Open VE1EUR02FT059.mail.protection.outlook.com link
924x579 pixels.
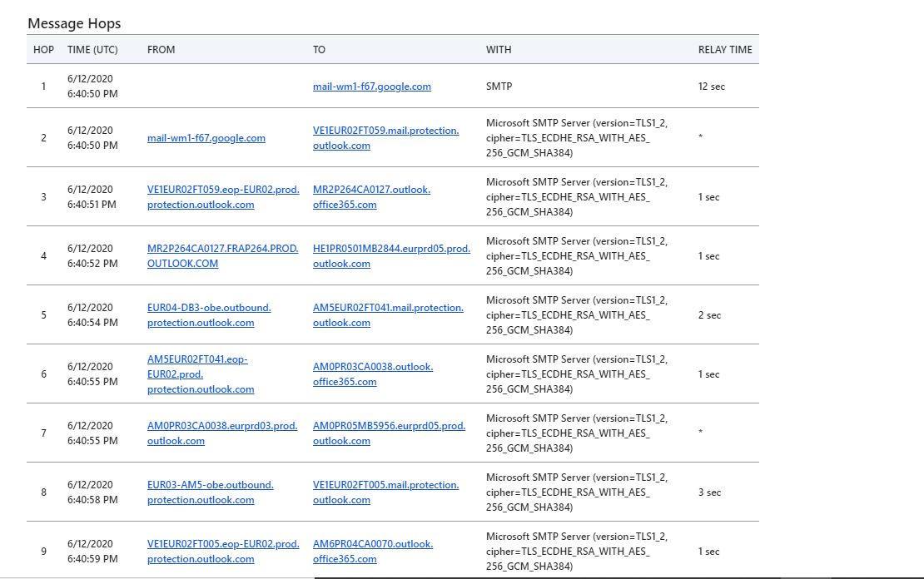coord(386,138)
